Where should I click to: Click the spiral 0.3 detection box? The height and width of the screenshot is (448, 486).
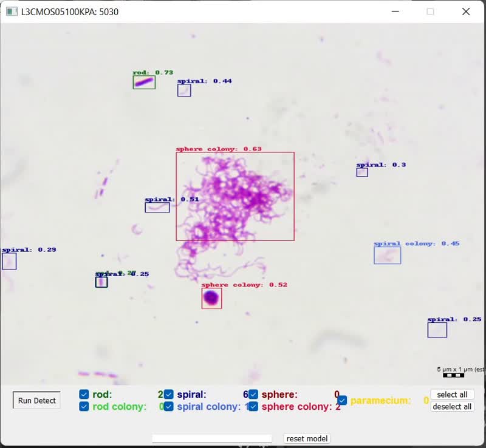[362, 172]
